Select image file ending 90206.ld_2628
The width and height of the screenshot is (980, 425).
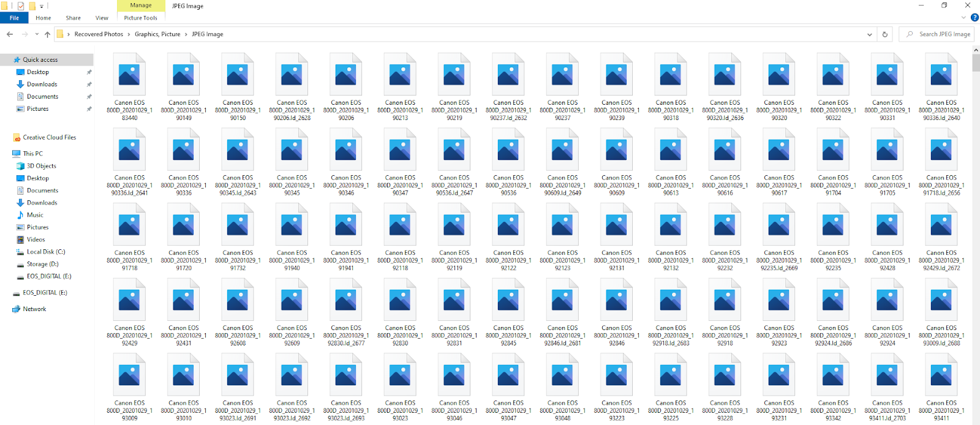point(292,87)
